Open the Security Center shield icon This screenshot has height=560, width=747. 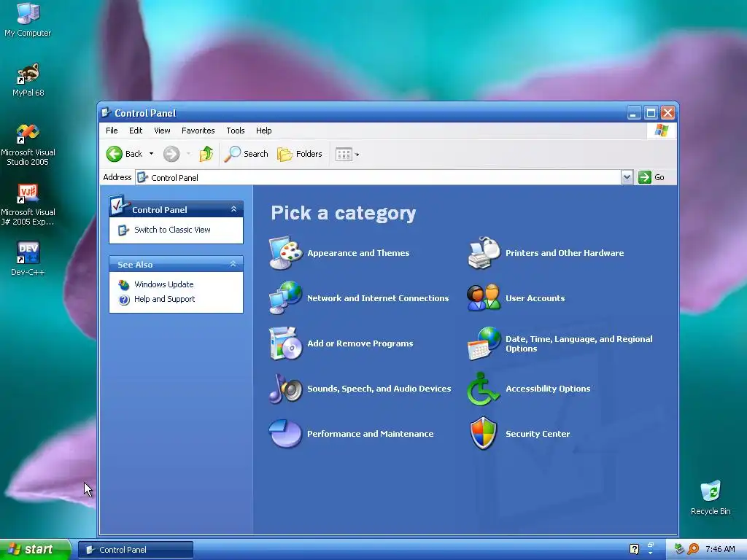pos(484,433)
